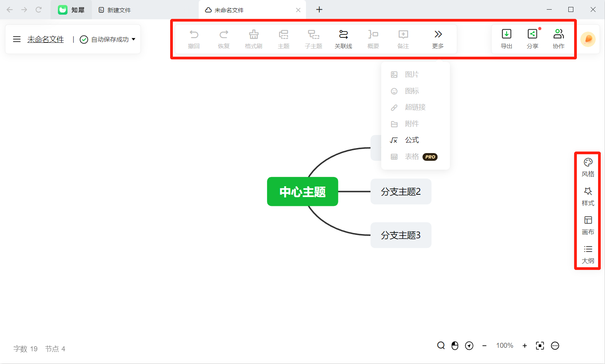
Task: Click the 100% zoom level
Action: [505, 345]
